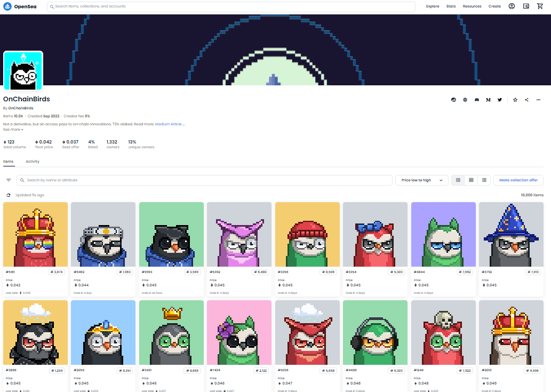Click rarity rank badge # 1,963
This screenshot has height=392, width=551.
(124, 272)
